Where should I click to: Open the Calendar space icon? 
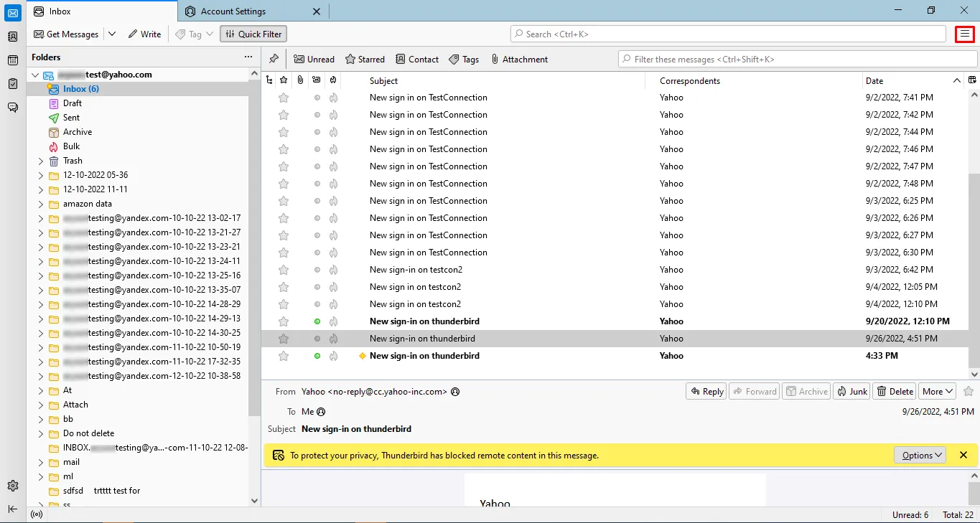click(x=12, y=60)
